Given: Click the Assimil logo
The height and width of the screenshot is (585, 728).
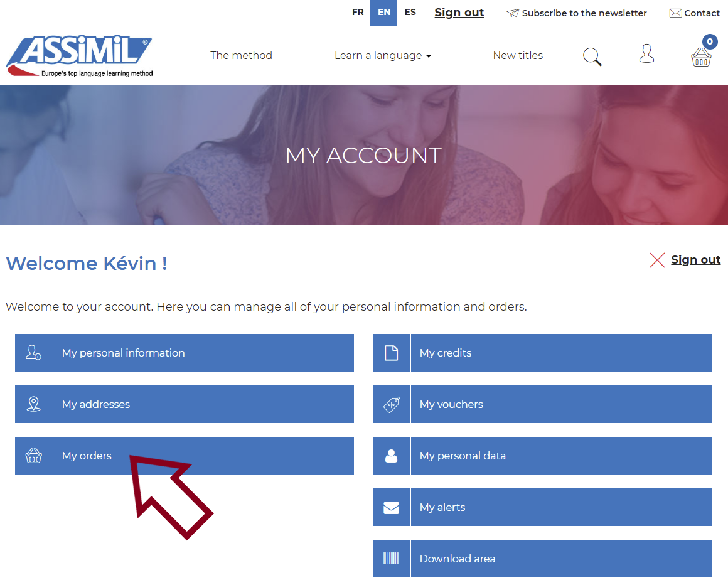Looking at the screenshot, I should click(80, 56).
